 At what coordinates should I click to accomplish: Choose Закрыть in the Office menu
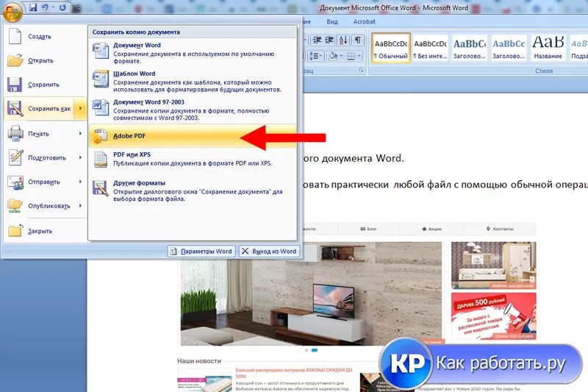[46, 231]
